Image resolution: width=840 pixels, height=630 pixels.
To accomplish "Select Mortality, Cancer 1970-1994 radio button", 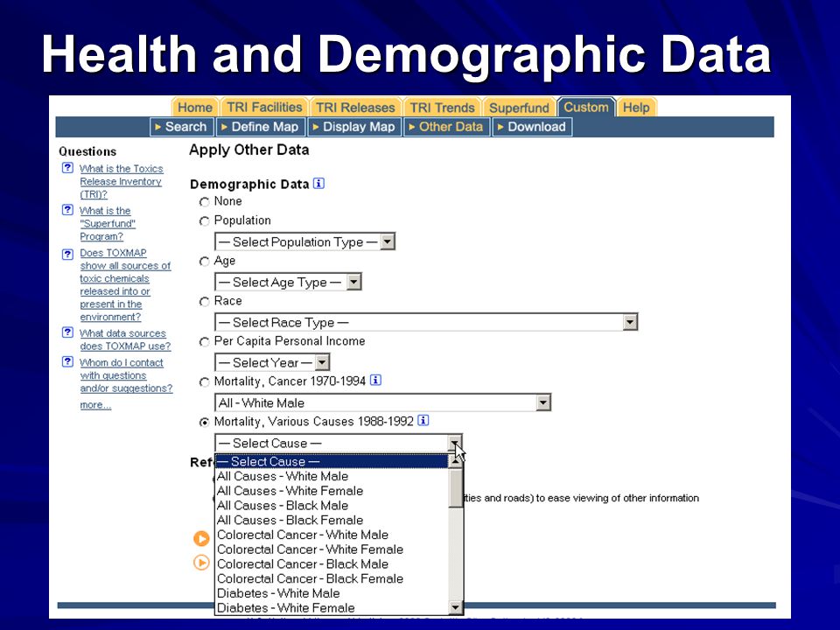I will (204, 382).
